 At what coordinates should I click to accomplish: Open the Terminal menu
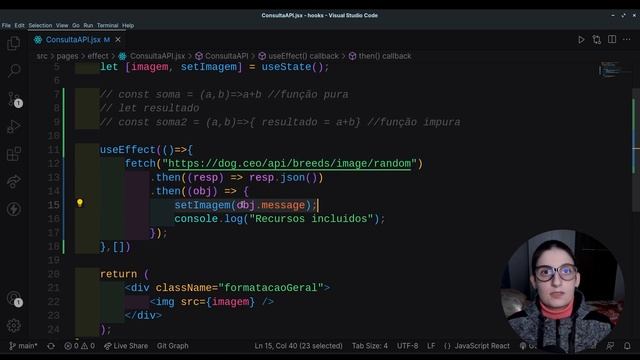coord(107,25)
